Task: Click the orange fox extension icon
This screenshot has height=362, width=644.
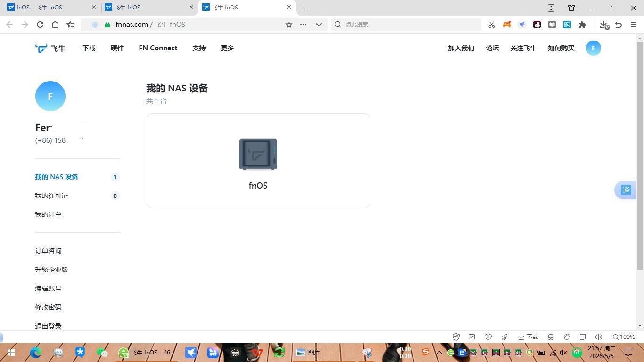Action: [x=507, y=25]
